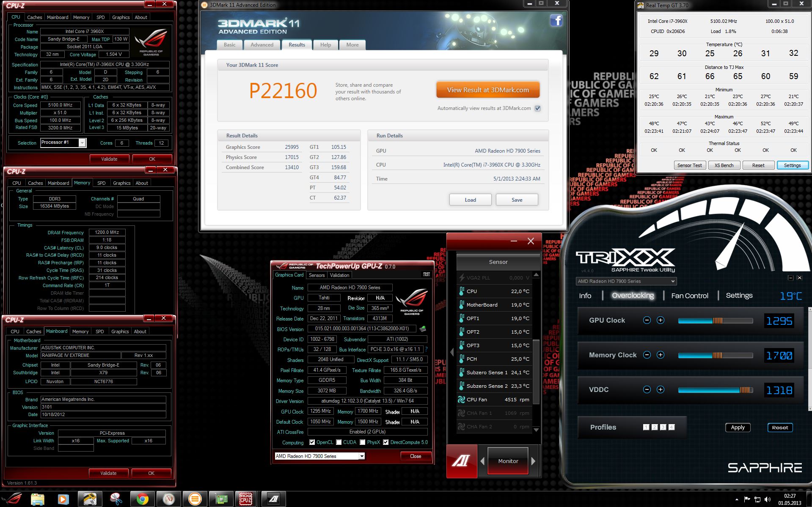Click the left arrow beside Monitor
This screenshot has width=812, height=507.
pyautogui.click(x=482, y=461)
